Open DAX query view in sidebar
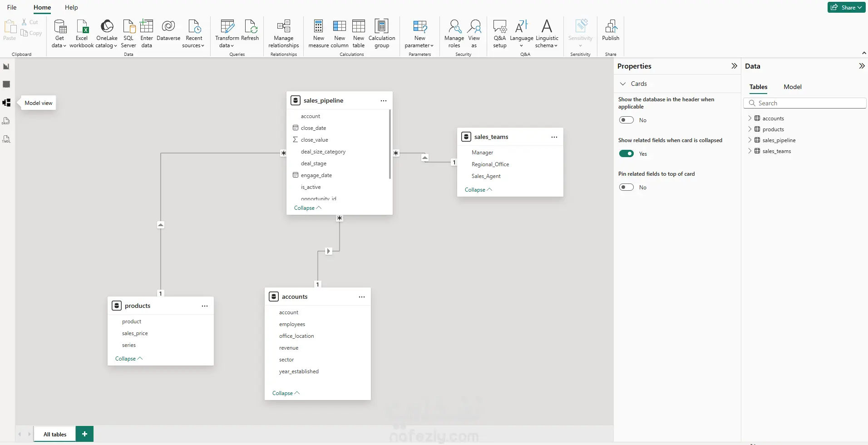This screenshot has height=445, width=868. click(x=6, y=121)
